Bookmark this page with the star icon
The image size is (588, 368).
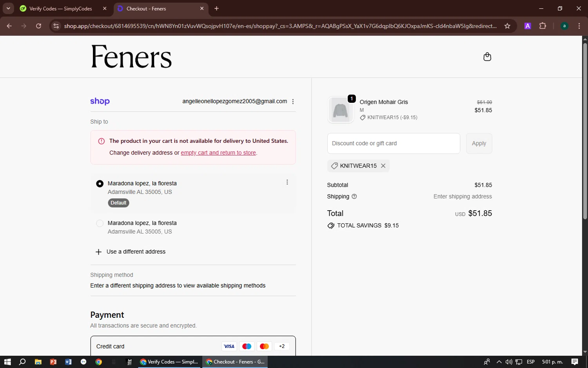pos(507,26)
